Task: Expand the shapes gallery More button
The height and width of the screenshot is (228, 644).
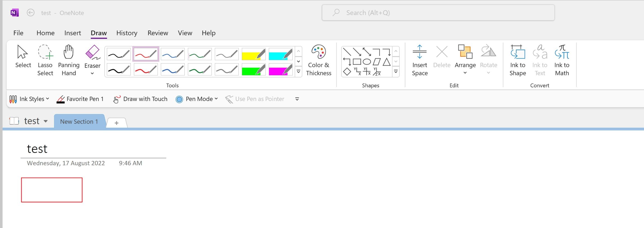Action: point(396,72)
